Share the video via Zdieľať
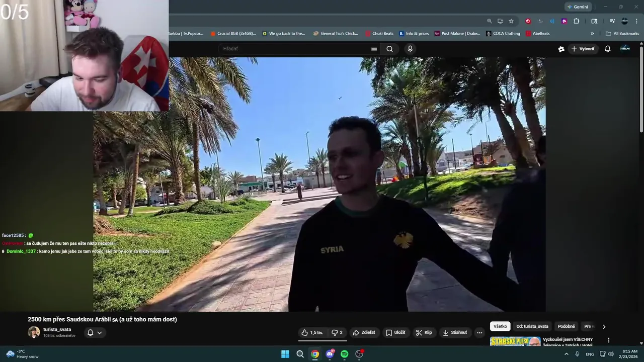The image size is (644, 362). point(364,332)
